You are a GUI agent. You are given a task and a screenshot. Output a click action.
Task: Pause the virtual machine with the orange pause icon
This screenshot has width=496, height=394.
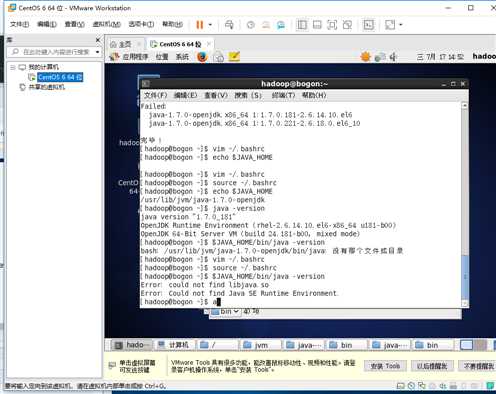[x=200, y=25]
